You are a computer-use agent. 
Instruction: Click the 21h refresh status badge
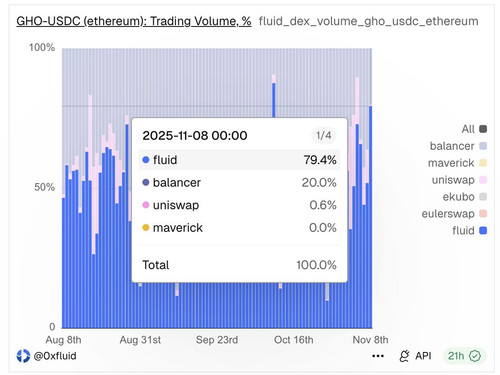click(x=464, y=356)
